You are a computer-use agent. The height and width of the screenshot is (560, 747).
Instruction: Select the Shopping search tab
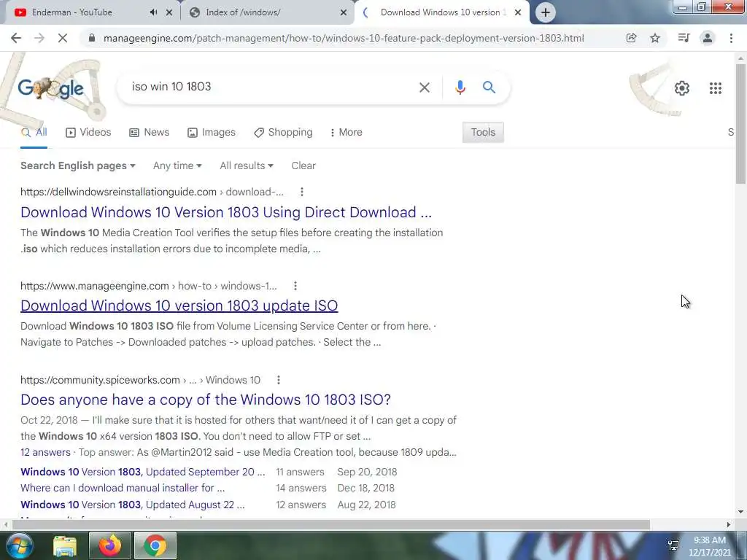pos(283,133)
